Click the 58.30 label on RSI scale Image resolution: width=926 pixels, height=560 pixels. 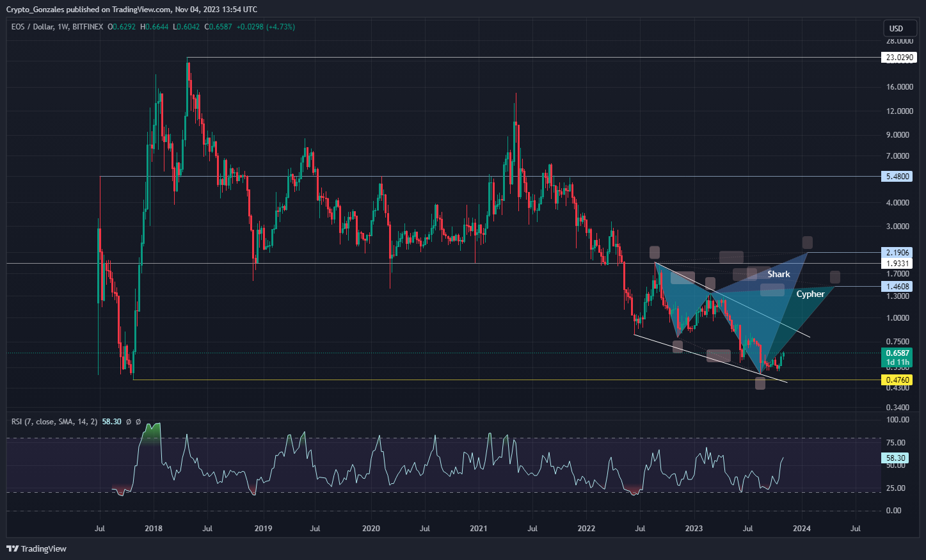(x=896, y=458)
